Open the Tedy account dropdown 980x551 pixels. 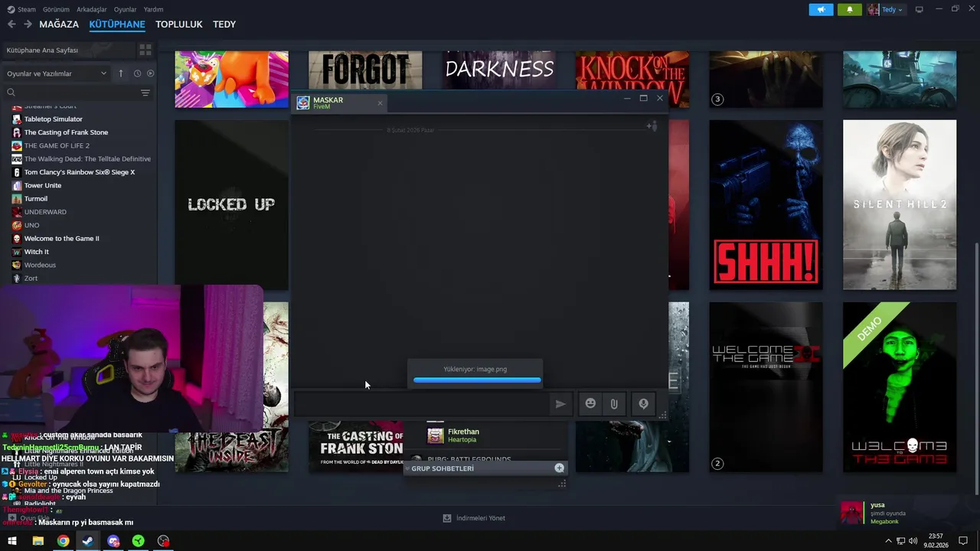886,9
